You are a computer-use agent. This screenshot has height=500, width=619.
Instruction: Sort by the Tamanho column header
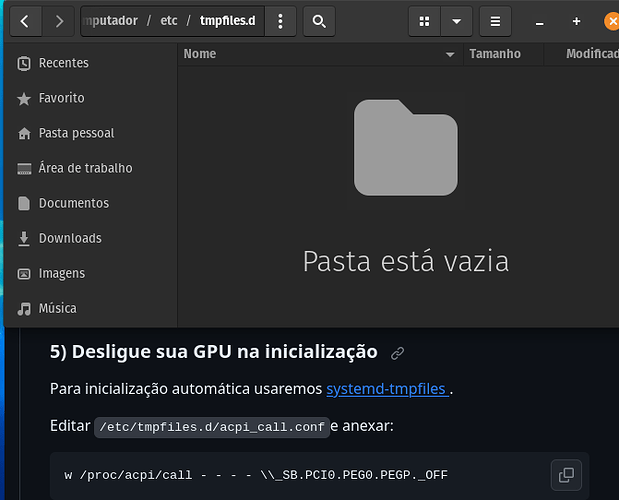503,54
